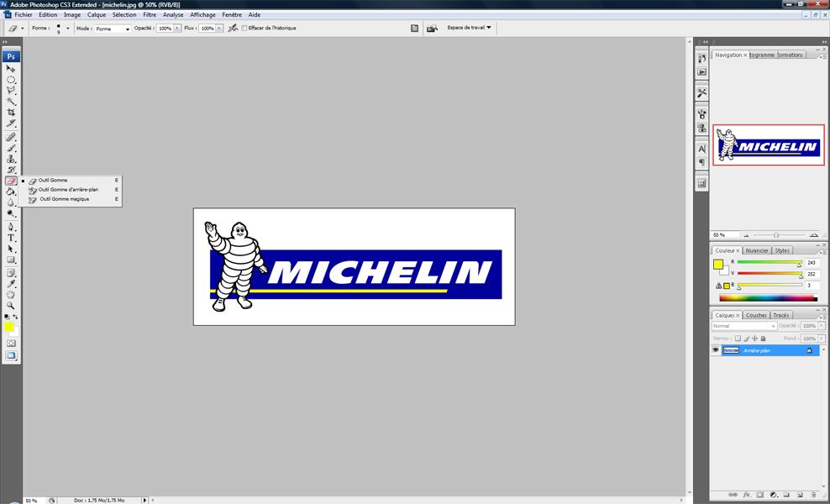Viewport: 830px width, 504px height.
Task: Select the Healing Brush tool
Action: (11, 138)
